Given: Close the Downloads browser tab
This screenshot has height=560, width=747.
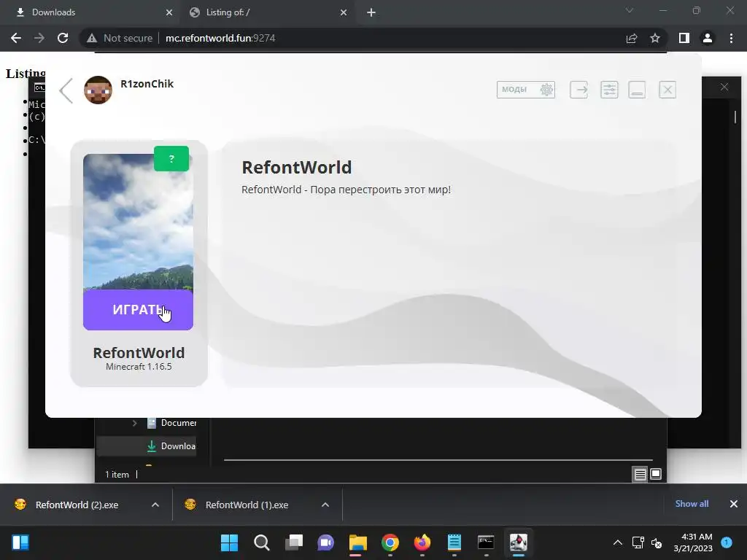Looking at the screenshot, I should point(169,12).
